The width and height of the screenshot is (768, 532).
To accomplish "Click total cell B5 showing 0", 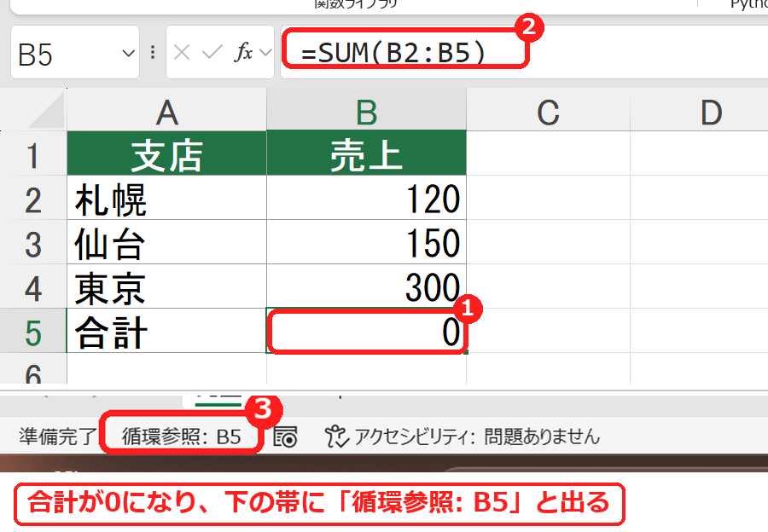I will tap(366, 331).
